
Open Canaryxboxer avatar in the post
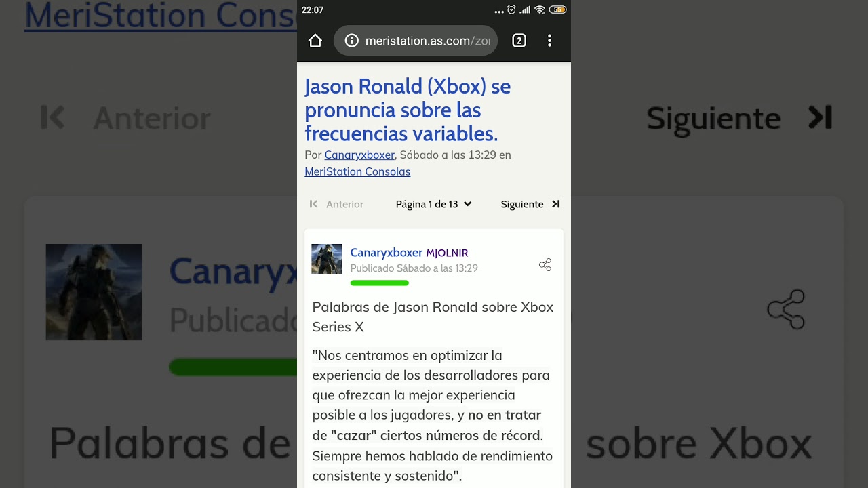[326, 259]
